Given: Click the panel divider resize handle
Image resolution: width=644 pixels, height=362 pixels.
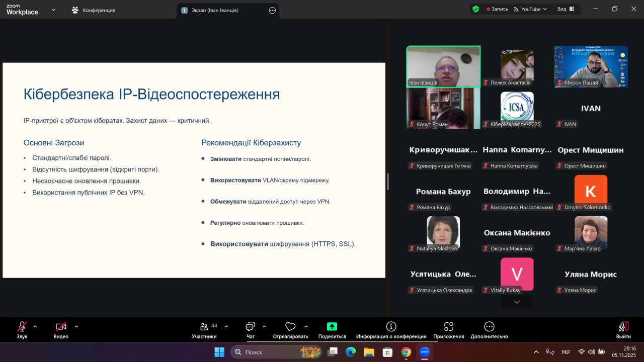Looking at the screenshot, I should click(387, 182).
